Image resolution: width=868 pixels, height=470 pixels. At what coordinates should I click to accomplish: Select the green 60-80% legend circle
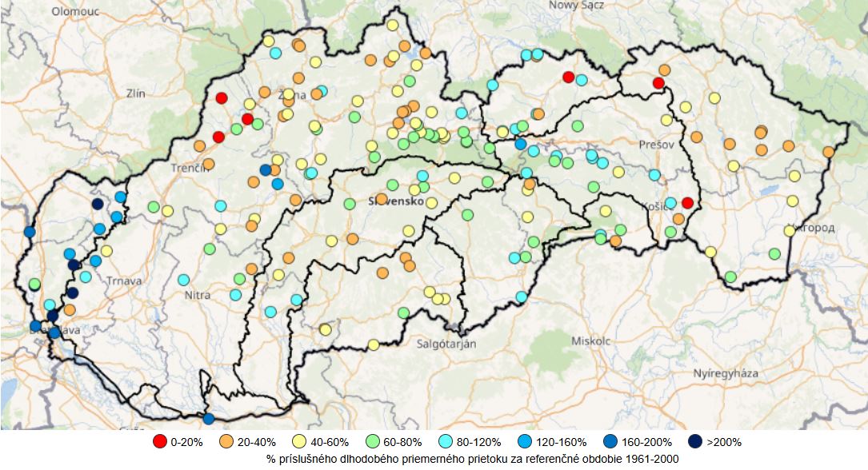[x=372, y=441]
